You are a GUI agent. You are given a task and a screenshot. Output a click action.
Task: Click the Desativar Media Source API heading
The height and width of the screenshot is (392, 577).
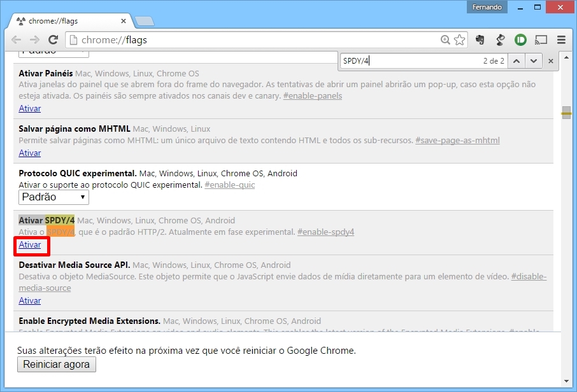pos(75,265)
